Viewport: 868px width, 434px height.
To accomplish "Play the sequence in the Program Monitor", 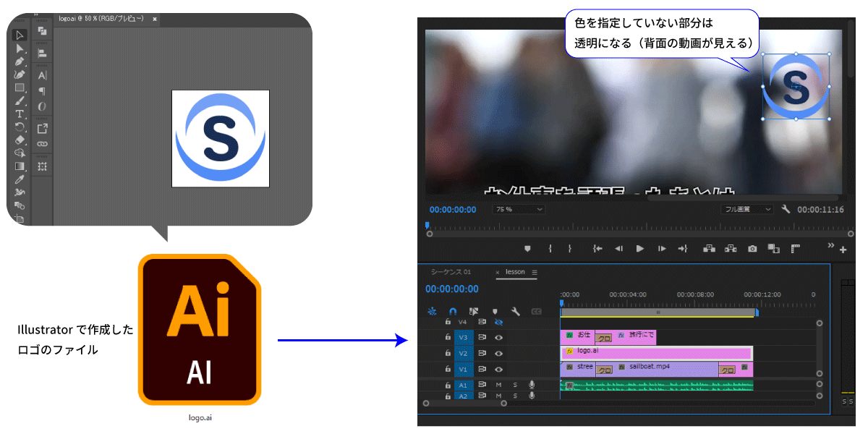I will (640, 248).
